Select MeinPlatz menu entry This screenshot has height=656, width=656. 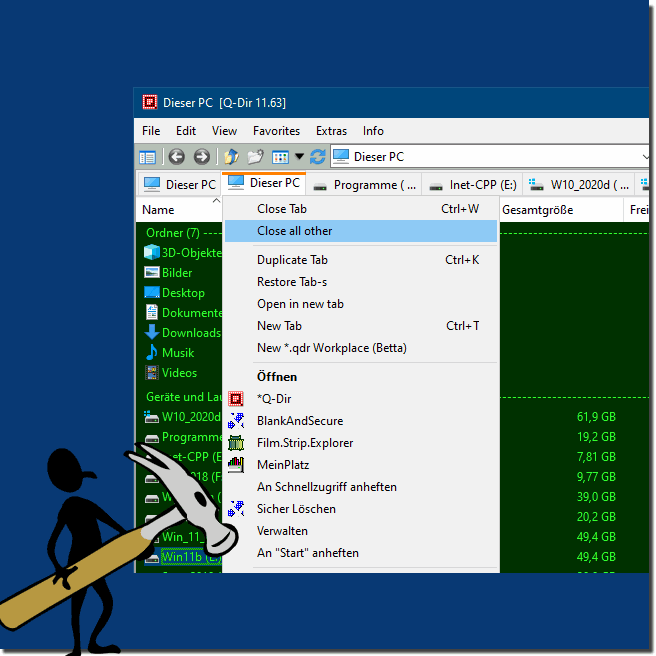click(x=361, y=465)
